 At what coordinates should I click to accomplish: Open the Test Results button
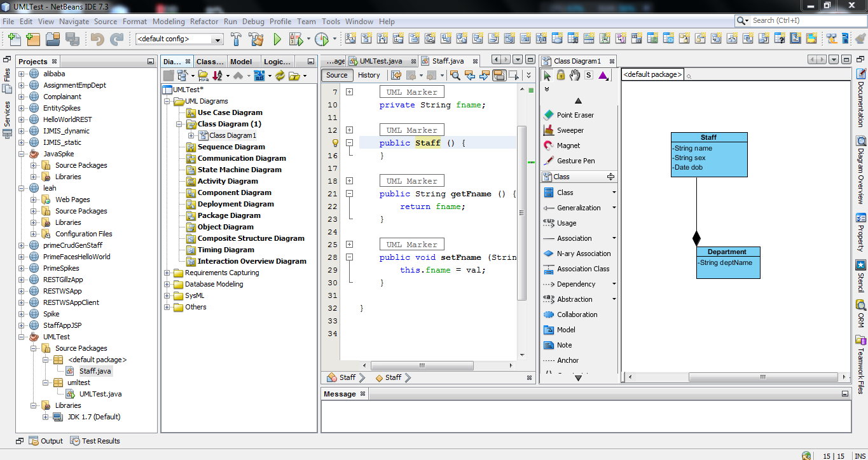(x=95, y=441)
